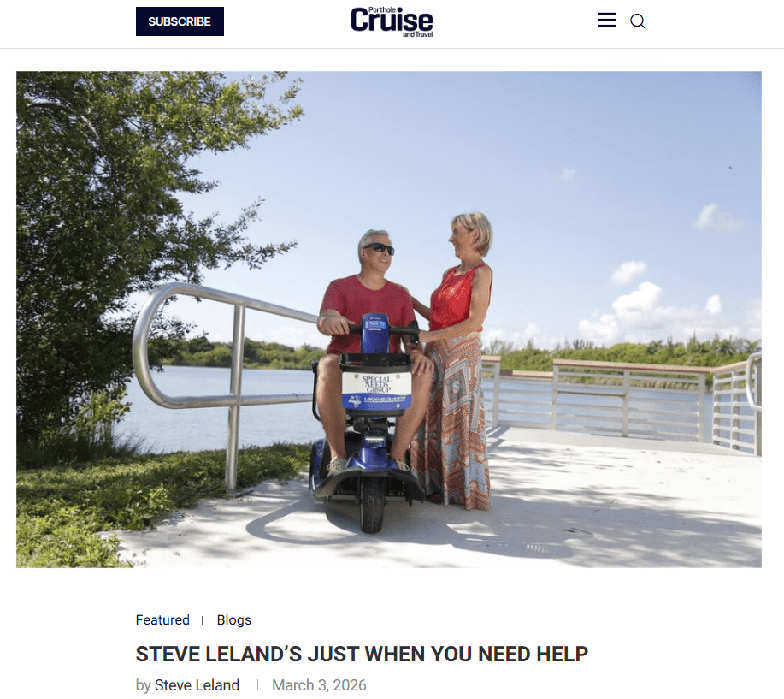Open Steve Leland author page
784x699 pixels.
(x=197, y=685)
